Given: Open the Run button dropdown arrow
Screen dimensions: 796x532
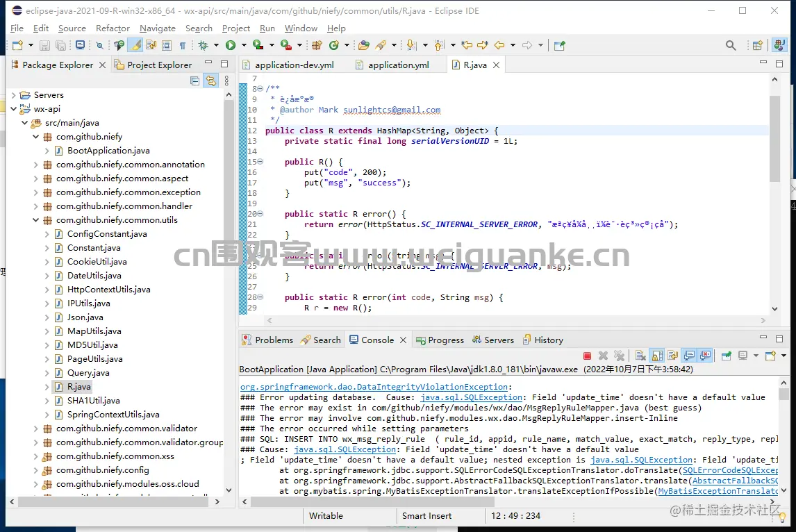Looking at the screenshot, I should coord(244,45).
